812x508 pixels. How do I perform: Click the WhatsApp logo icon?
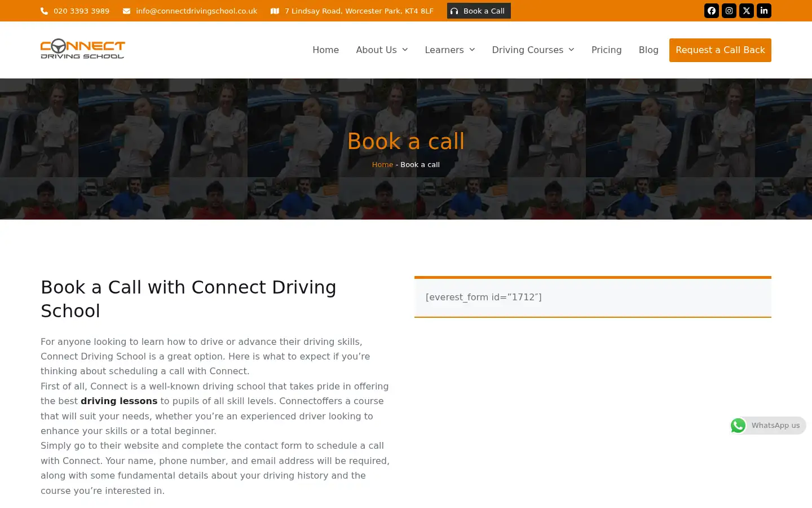[x=738, y=426]
